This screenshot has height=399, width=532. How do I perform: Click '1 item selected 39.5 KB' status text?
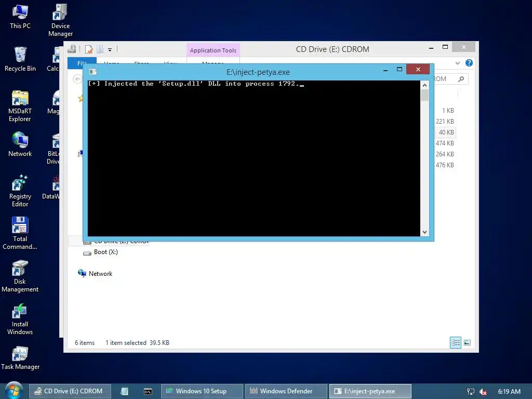[x=137, y=343]
